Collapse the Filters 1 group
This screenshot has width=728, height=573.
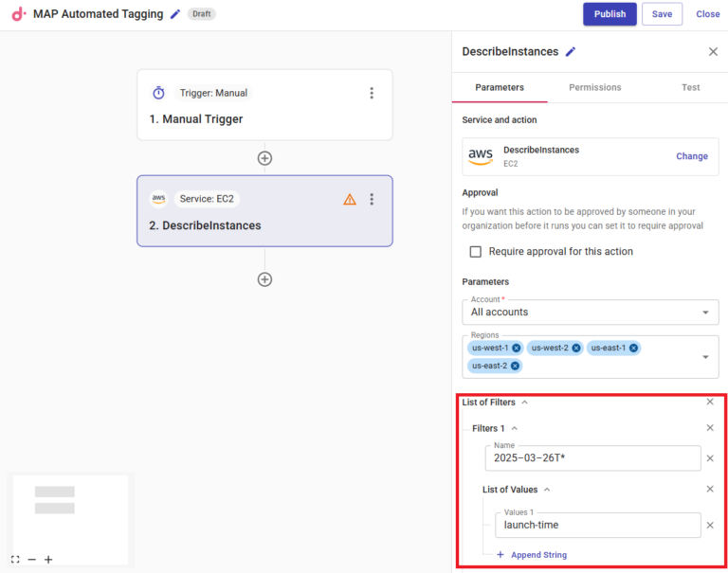tap(514, 429)
